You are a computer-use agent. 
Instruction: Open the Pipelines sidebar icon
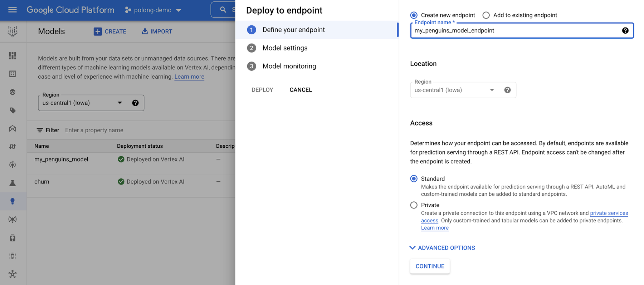(13, 147)
